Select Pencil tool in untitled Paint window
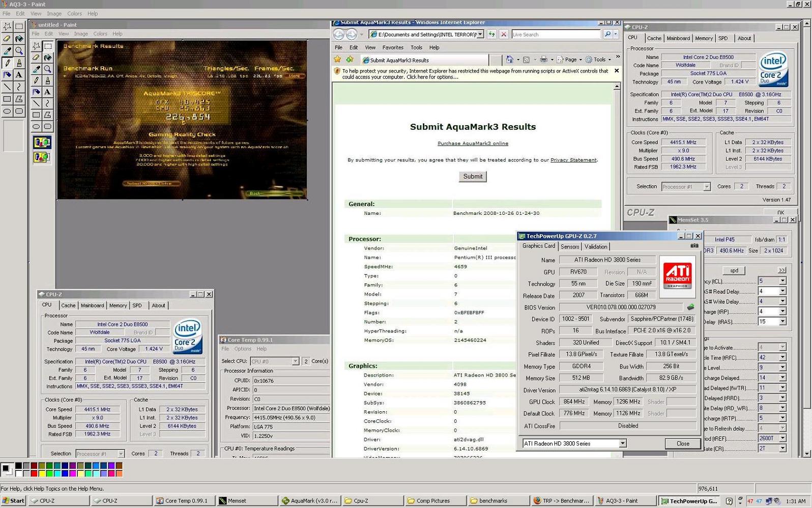Screen dimensions: 812x508 [x=36, y=80]
